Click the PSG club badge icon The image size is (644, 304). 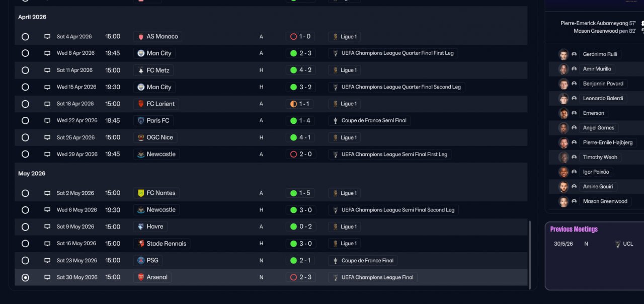click(x=141, y=261)
